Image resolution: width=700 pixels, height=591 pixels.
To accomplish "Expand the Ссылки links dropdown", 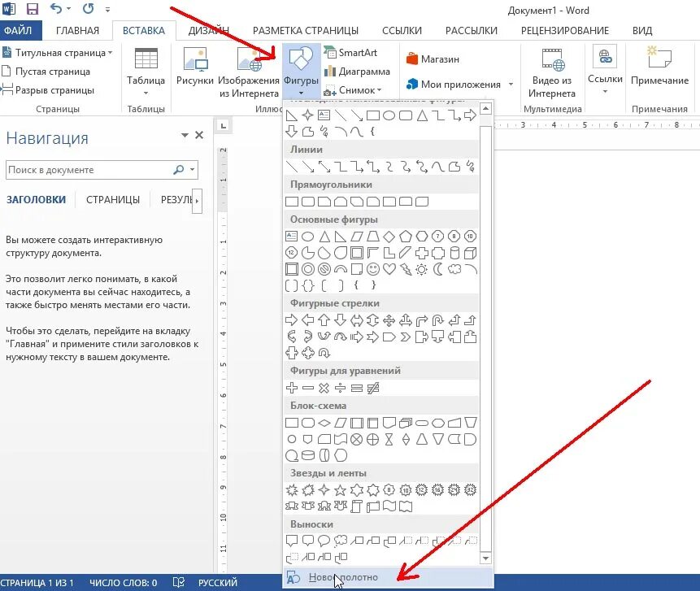I will [605, 92].
